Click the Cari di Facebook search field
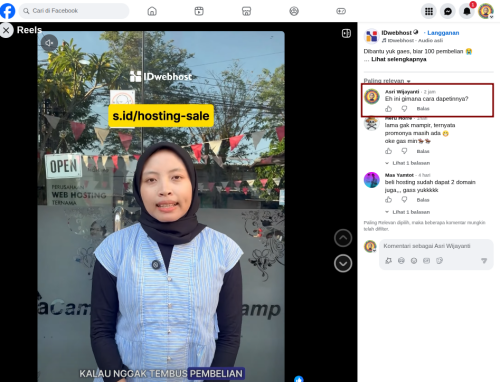Image resolution: width=500 pixels, height=382 pixels. point(74,11)
